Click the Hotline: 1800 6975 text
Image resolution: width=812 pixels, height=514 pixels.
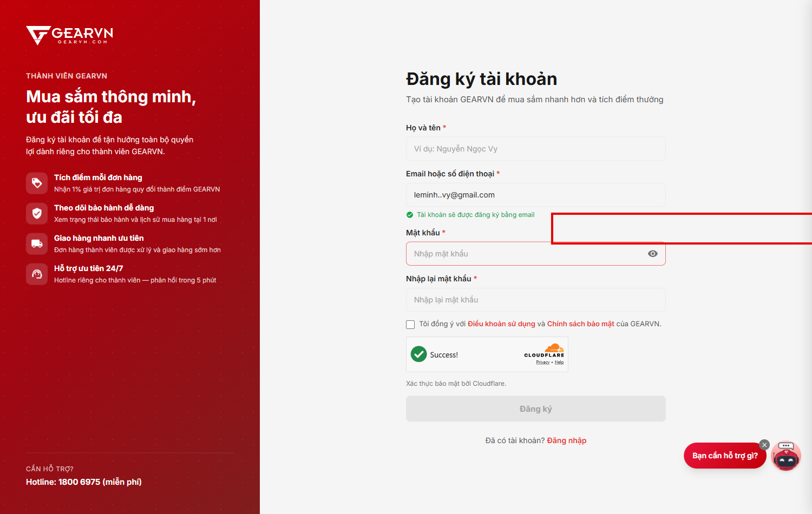pyautogui.click(x=84, y=482)
